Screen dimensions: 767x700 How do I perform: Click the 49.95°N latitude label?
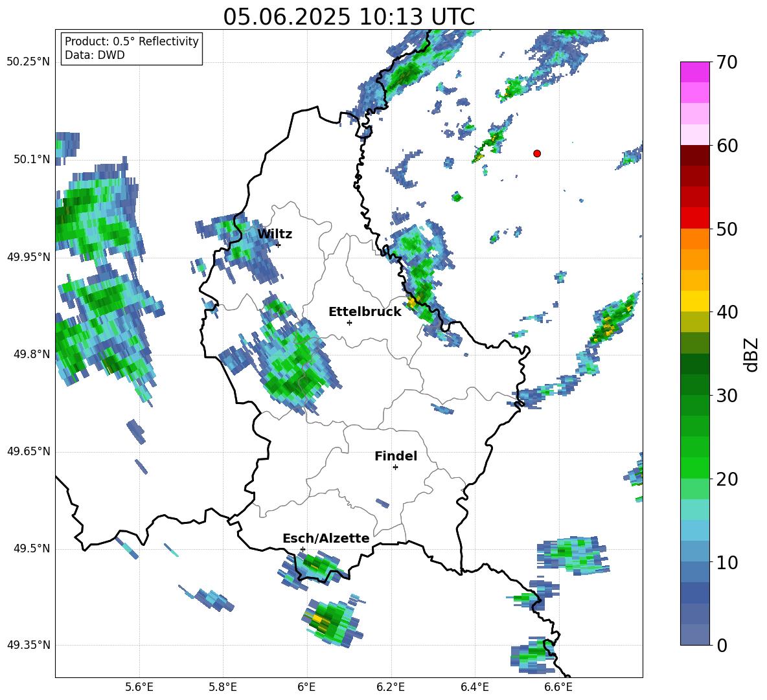(x=29, y=257)
